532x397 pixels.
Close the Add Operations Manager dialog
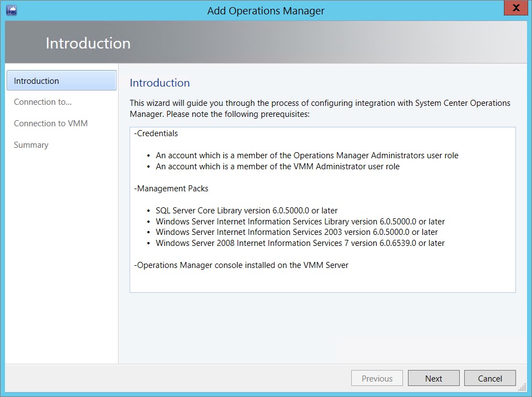[x=515, y=8]
